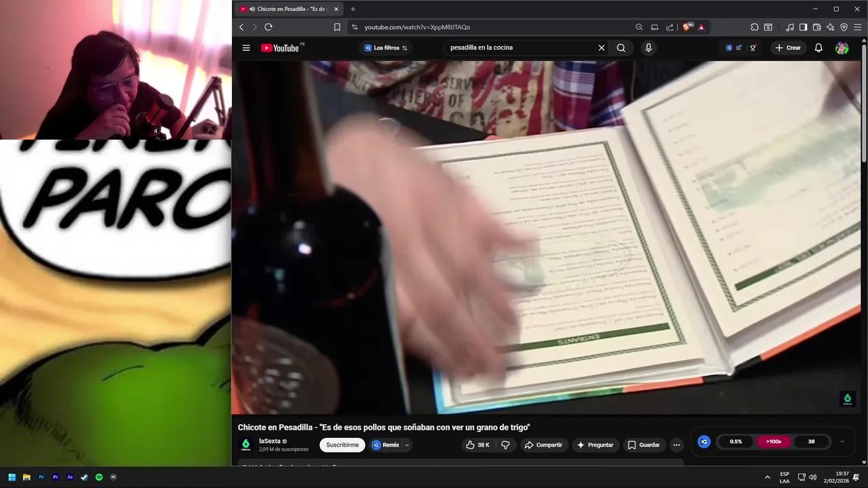Open share page icon in address bar

670,27
